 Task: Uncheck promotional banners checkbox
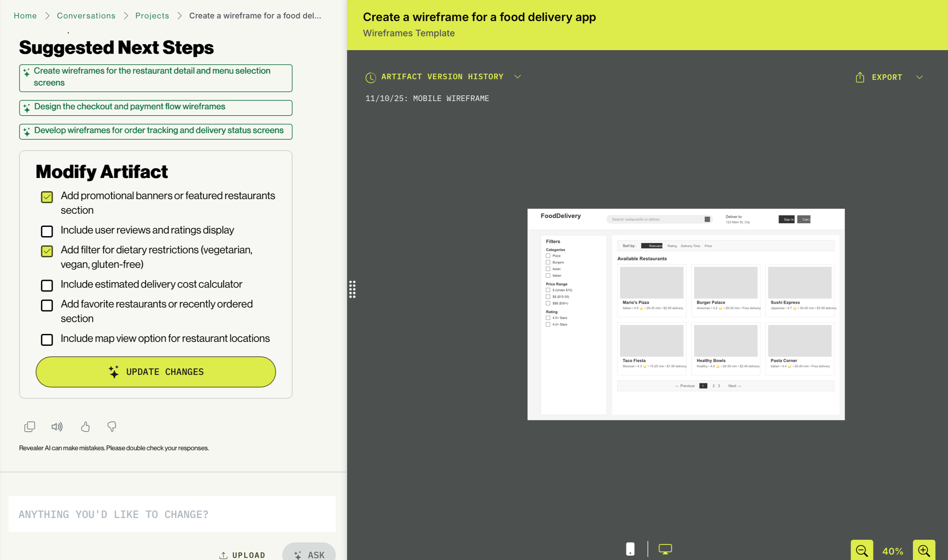(x=47, y=197)
